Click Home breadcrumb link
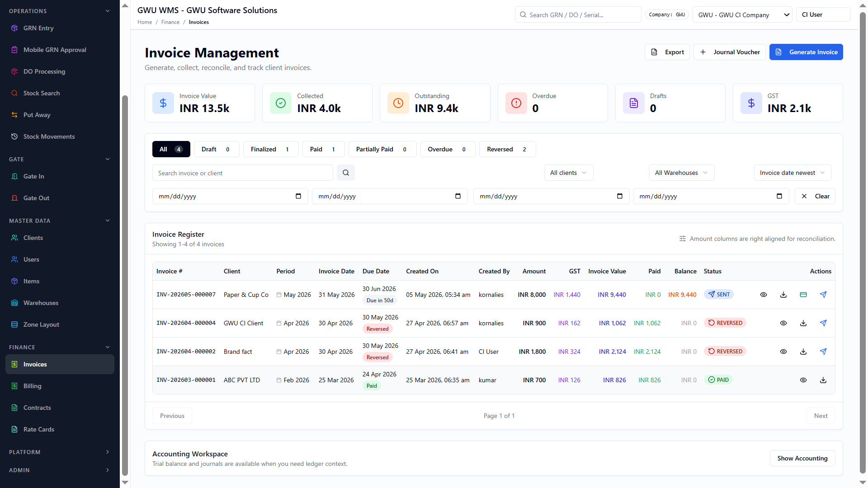The width and height of the screenshot is (868, 488). tap(145, 22)
